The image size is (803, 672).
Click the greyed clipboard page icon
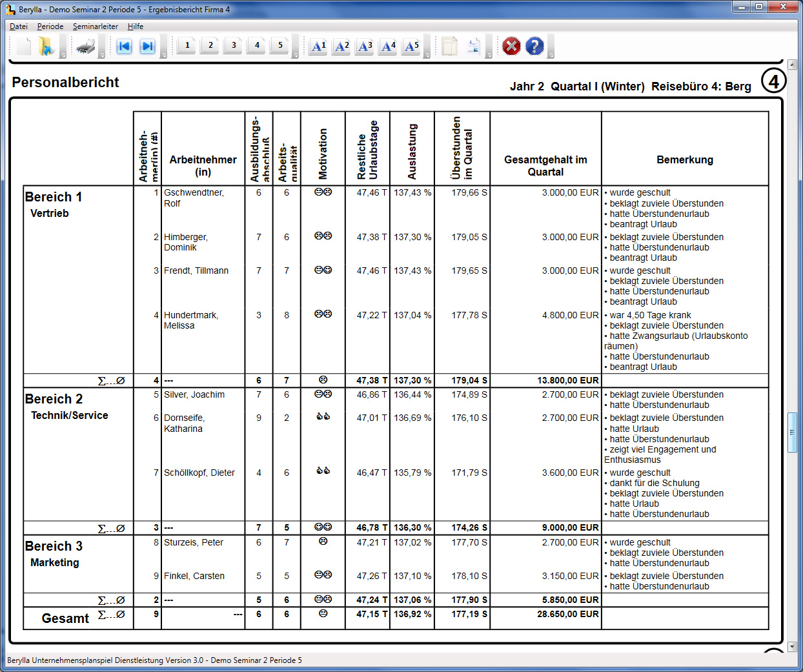(x=450, y=46)
